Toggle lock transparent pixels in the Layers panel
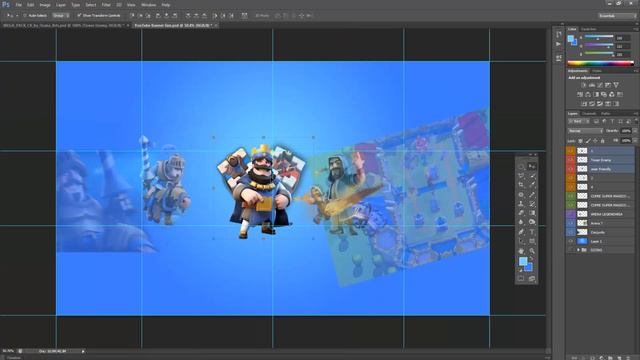This screenshot has width=640, height=360. tap(580, 141)
